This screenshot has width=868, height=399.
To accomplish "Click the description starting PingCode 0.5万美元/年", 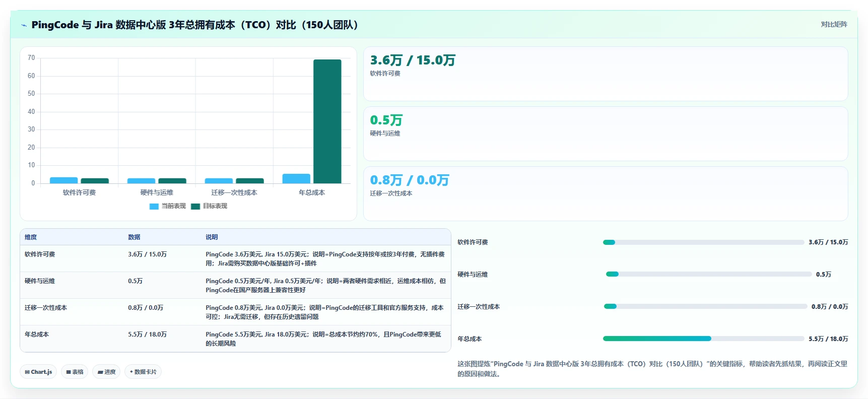I will [x=325, y=286].
